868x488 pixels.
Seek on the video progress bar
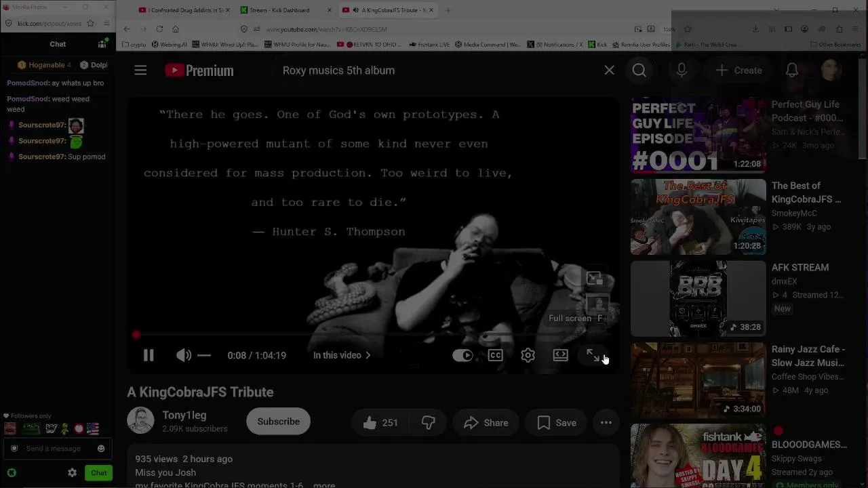pos(372,335)
